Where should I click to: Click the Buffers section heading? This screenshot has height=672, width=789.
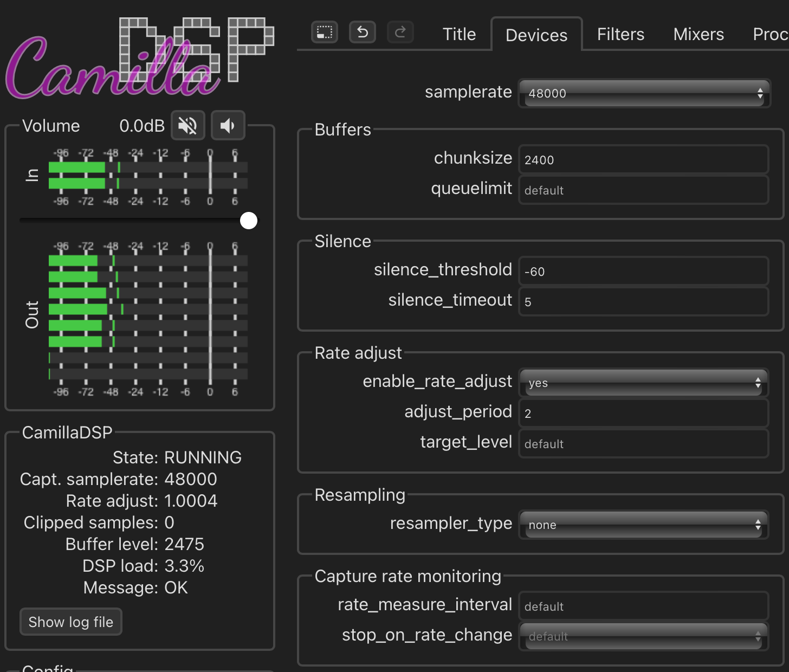[x=342, y=130]
